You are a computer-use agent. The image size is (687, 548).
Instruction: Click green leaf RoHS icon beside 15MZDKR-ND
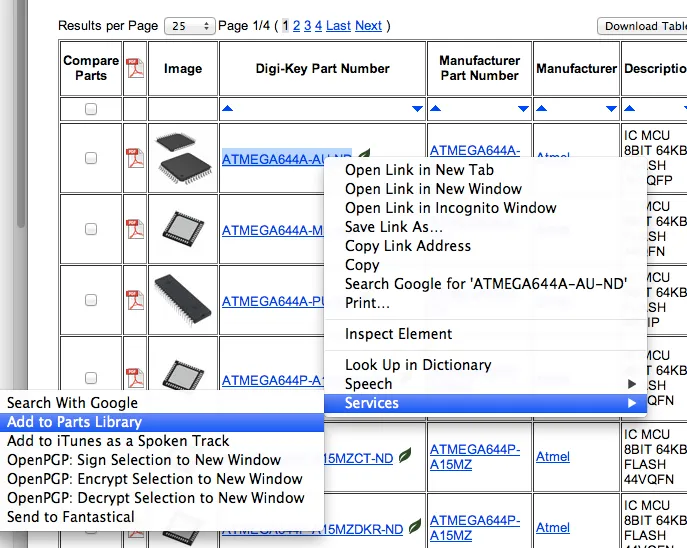(415, 526)
